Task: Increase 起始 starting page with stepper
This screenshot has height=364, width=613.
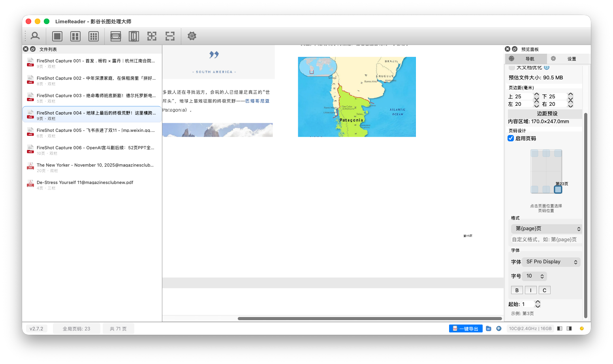Action: (538, 302)
